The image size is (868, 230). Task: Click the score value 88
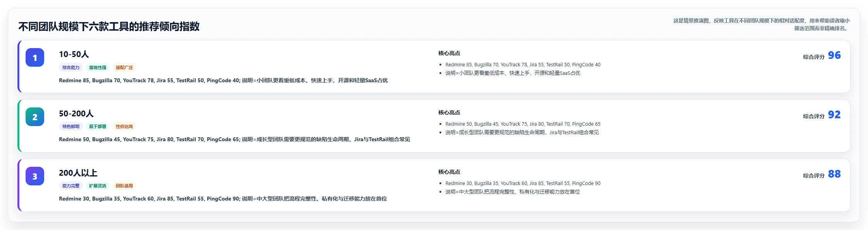(x=834, y=174)
